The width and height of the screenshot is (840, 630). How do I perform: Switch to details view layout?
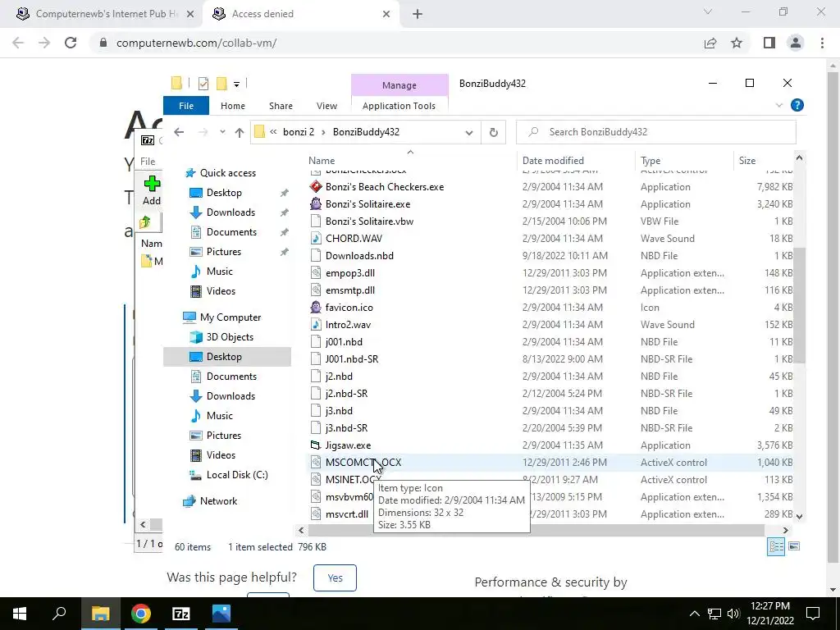776,546
